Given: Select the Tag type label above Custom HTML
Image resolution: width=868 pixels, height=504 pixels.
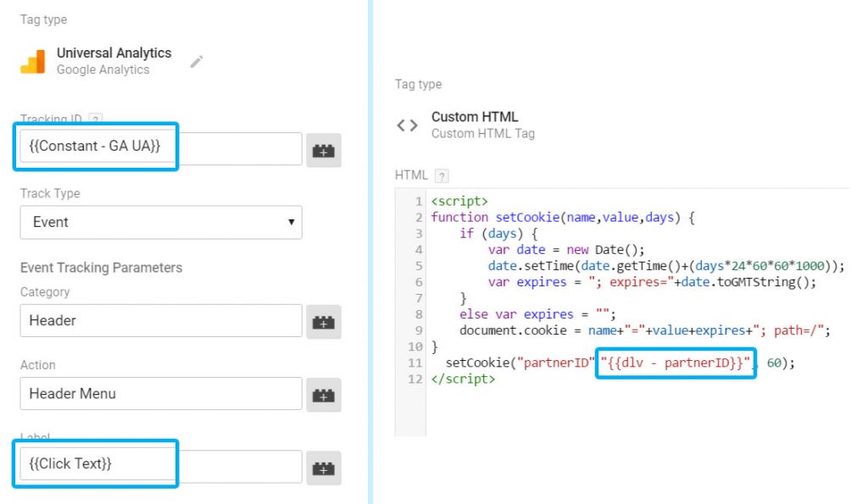Looking at the screenshot, I should pos(419,84).
